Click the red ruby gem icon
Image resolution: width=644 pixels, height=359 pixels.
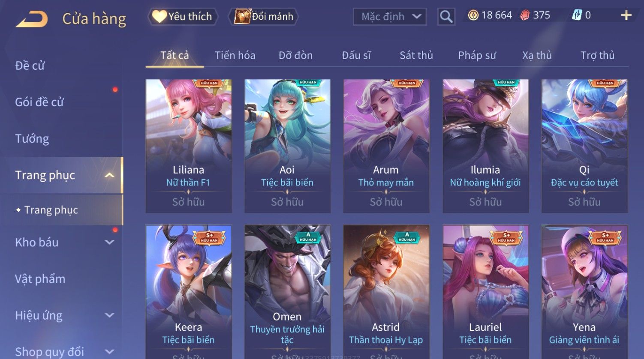click(525, 16)
